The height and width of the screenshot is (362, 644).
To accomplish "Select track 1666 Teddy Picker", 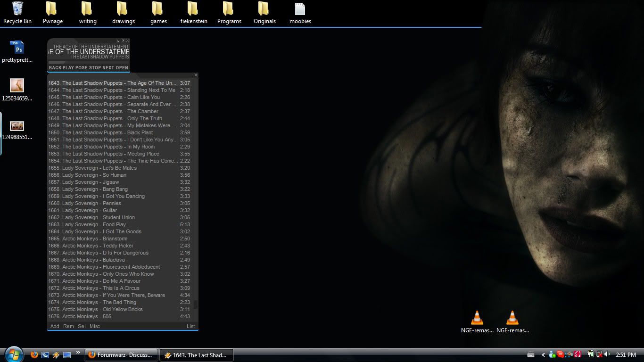I will pos(119,246).
